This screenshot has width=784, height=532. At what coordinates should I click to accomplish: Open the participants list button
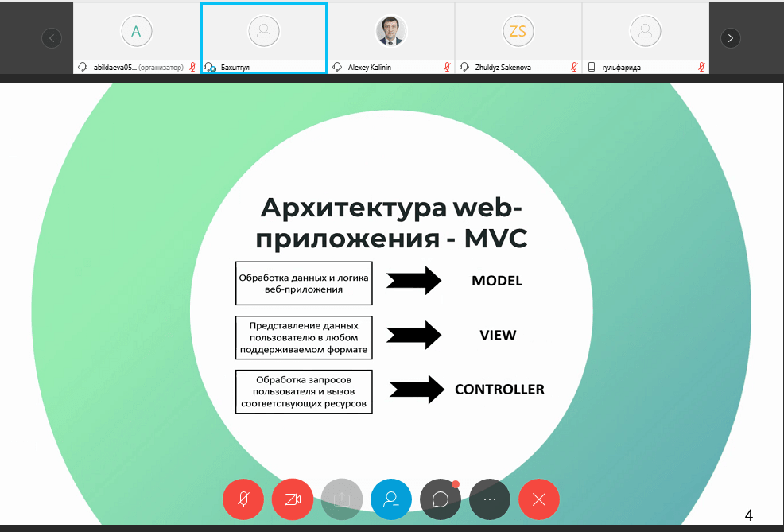391,499
